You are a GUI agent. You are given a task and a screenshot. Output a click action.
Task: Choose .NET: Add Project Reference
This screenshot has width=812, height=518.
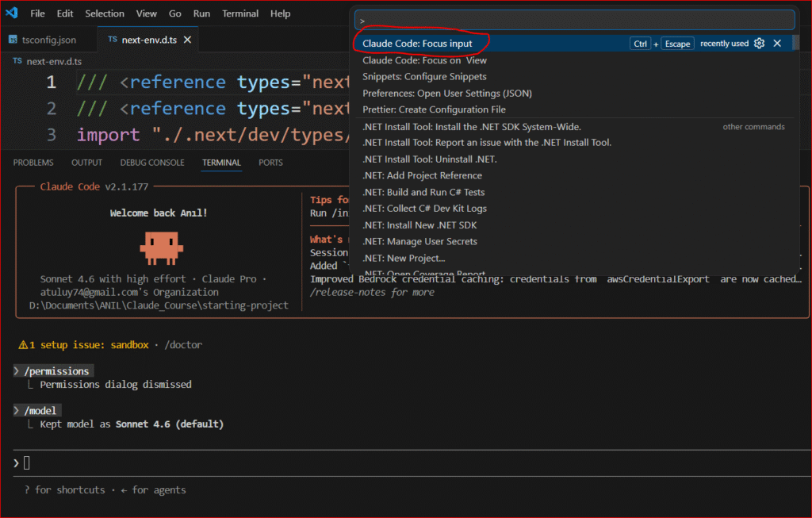573,175
